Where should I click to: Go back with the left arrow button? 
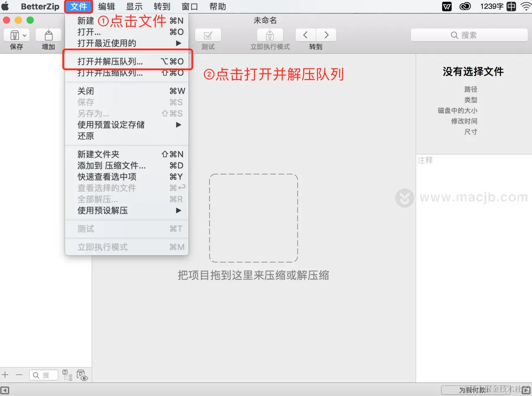click(306, 35)
